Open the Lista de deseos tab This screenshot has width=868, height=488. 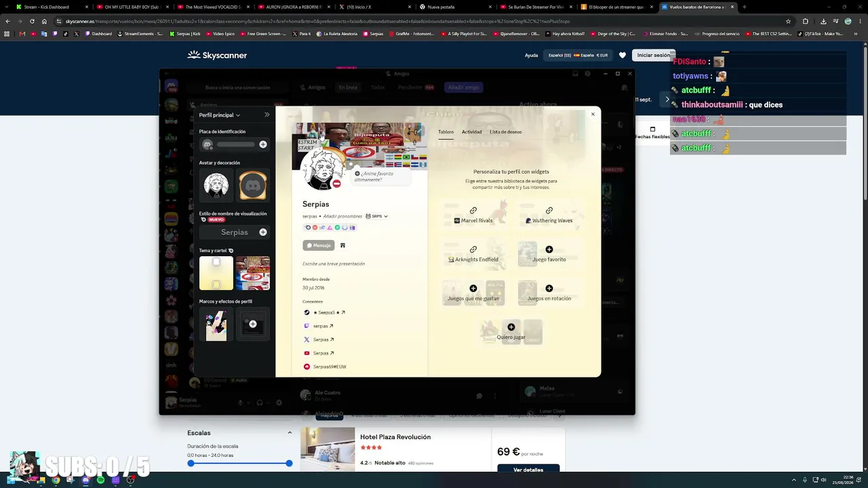click(506, 132)
